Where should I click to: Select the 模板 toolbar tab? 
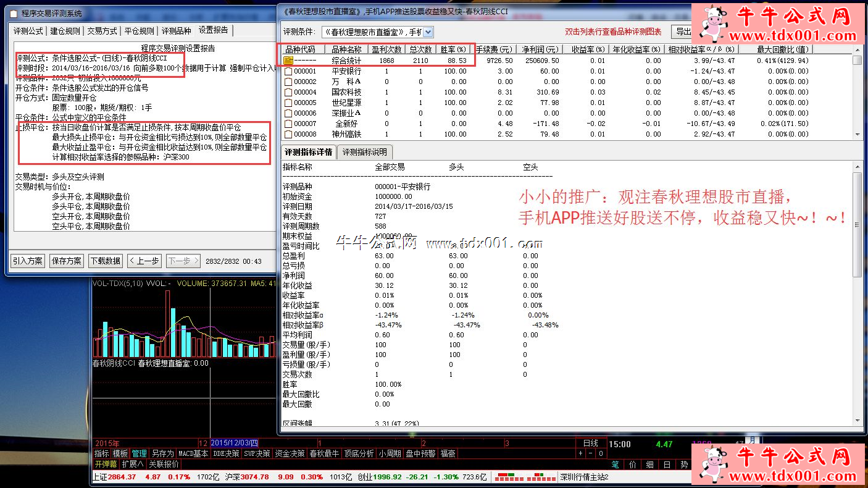click(120, 453)
